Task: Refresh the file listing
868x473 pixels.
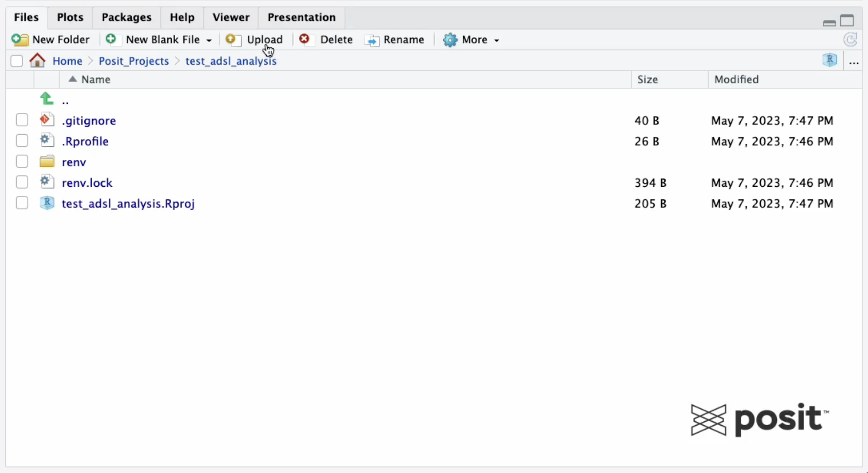Action: [850, 40]
